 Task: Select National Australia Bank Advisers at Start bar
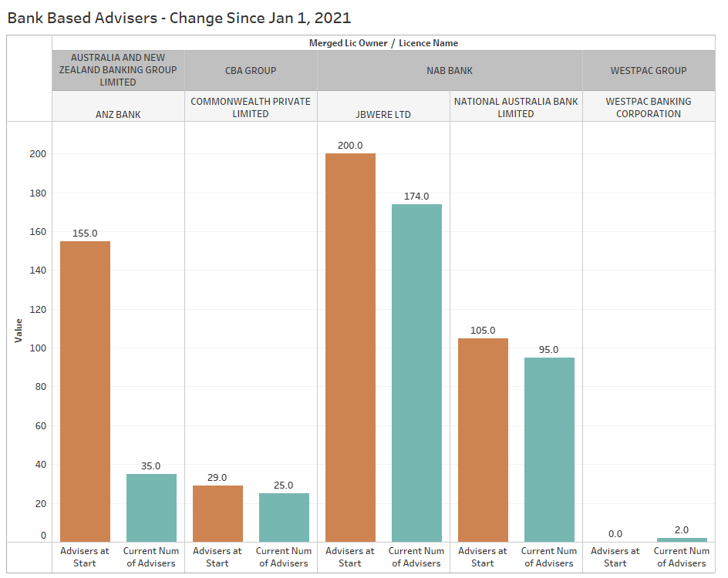pyautogui.click(x=484, y=440)
